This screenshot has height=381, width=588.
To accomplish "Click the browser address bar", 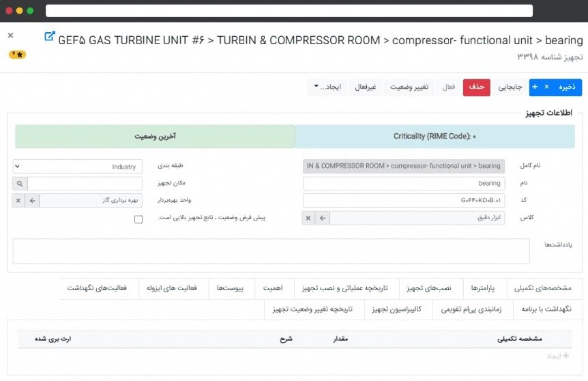I will pos(289,11).
